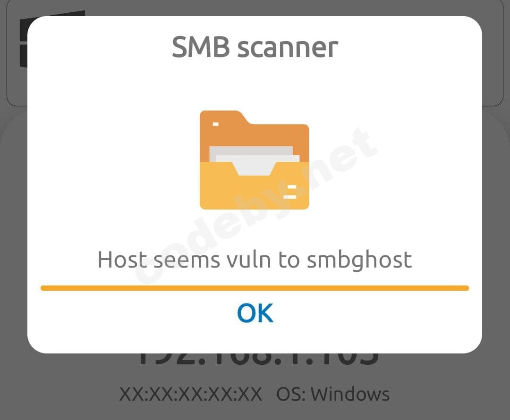Select the partially hidden 192.168.1.x IP address
510x420 pixels.
258,360
